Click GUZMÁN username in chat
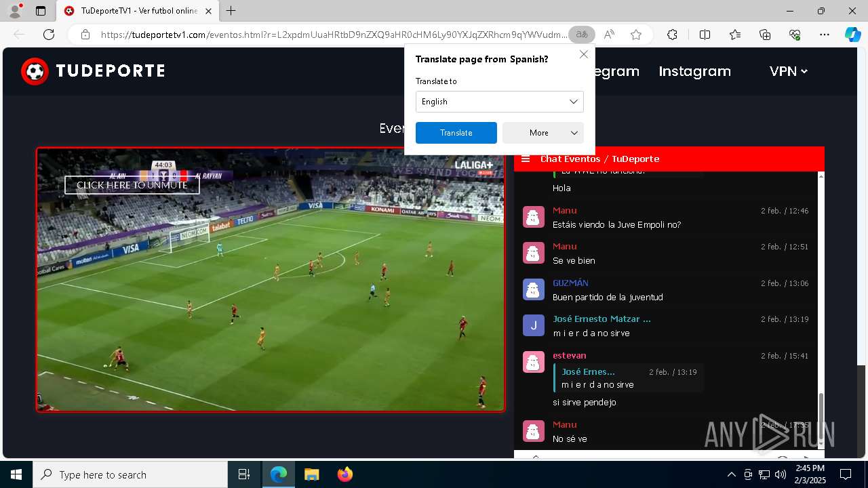This screenshot has height=488, width=868. (x=570, y=283)
